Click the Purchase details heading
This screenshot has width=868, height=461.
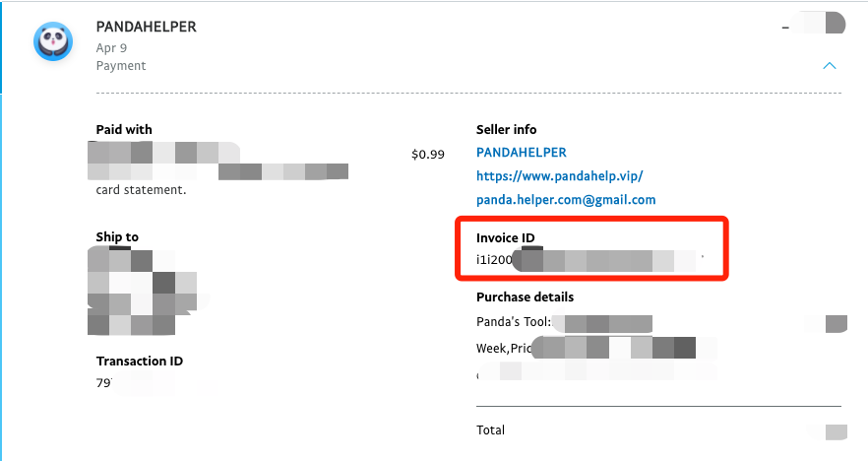[525, 297]
